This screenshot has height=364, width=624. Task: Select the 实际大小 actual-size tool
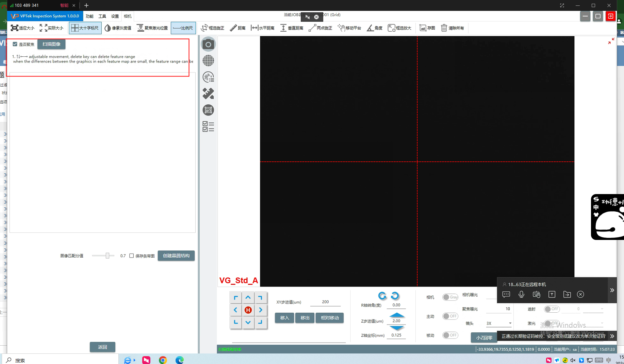point(52,28)
